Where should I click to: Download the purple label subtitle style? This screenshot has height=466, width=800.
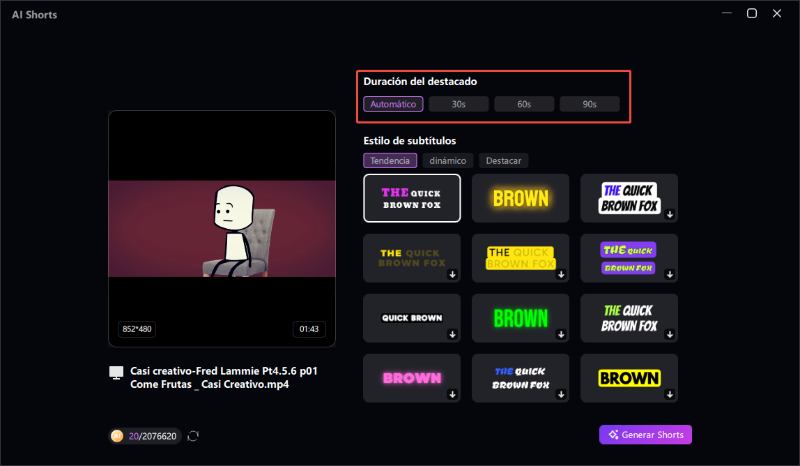(x=670, y=274)
